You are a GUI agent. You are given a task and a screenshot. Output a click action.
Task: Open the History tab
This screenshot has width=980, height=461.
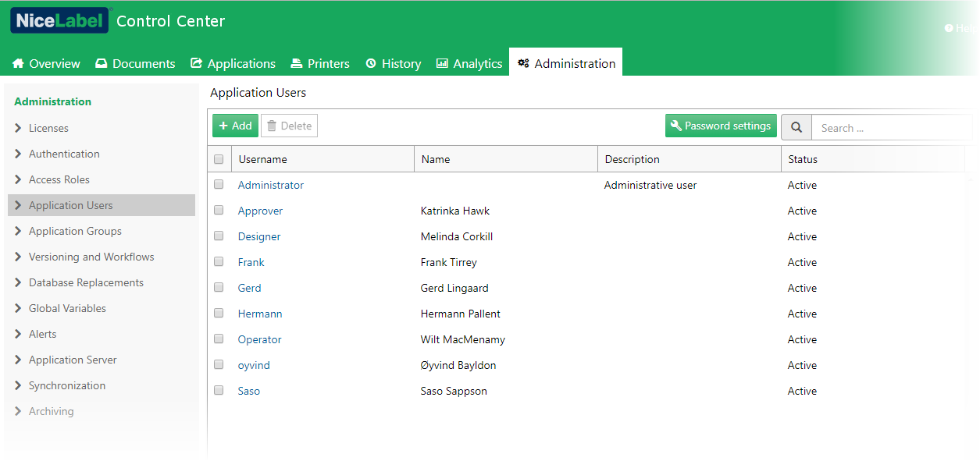[394, 63]
